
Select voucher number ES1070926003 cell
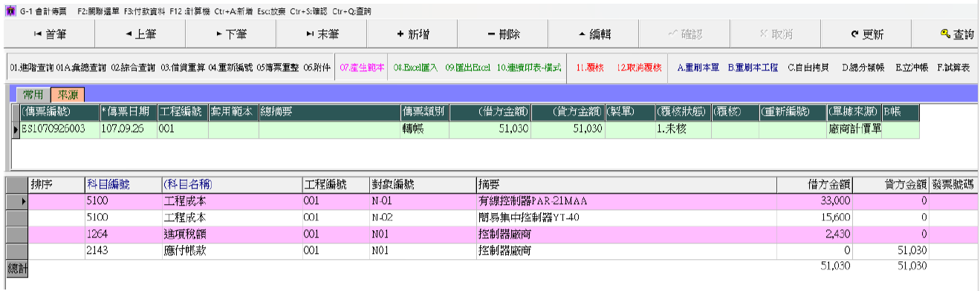(59, 128)
